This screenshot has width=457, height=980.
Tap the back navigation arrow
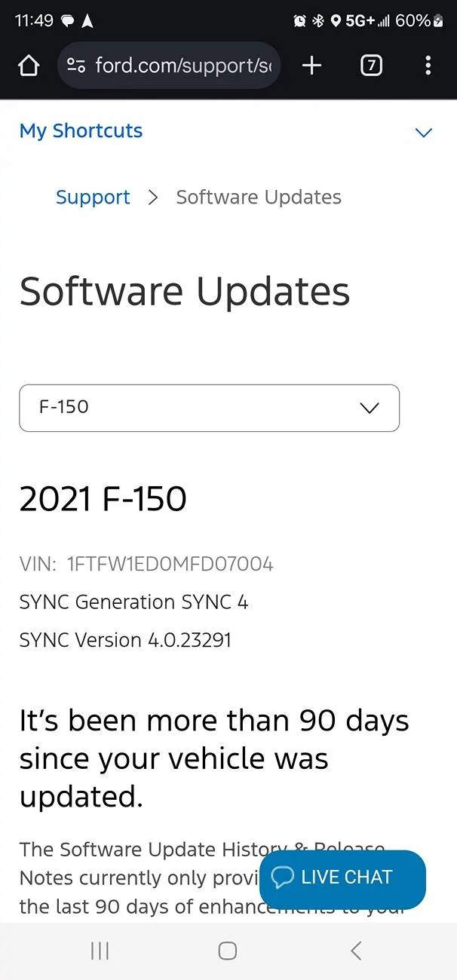(x=355, y=951)
